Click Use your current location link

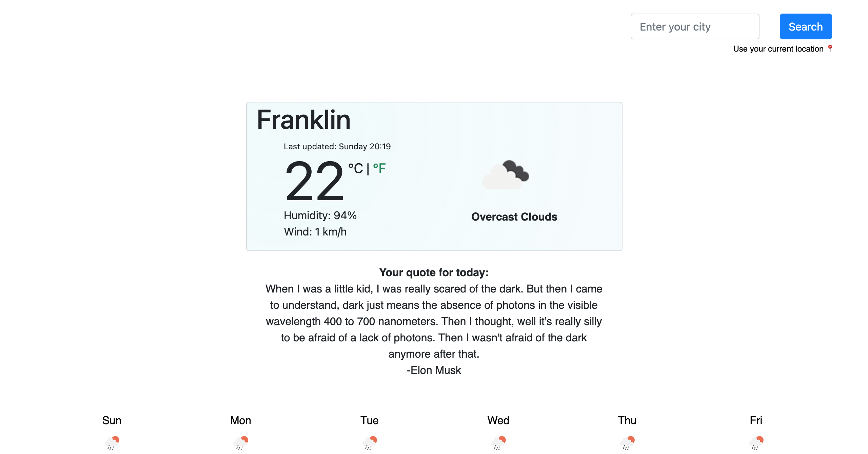point(778,49)
